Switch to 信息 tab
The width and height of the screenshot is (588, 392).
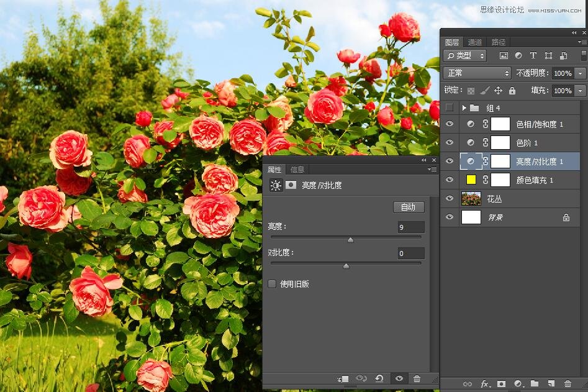coord(297,170)
